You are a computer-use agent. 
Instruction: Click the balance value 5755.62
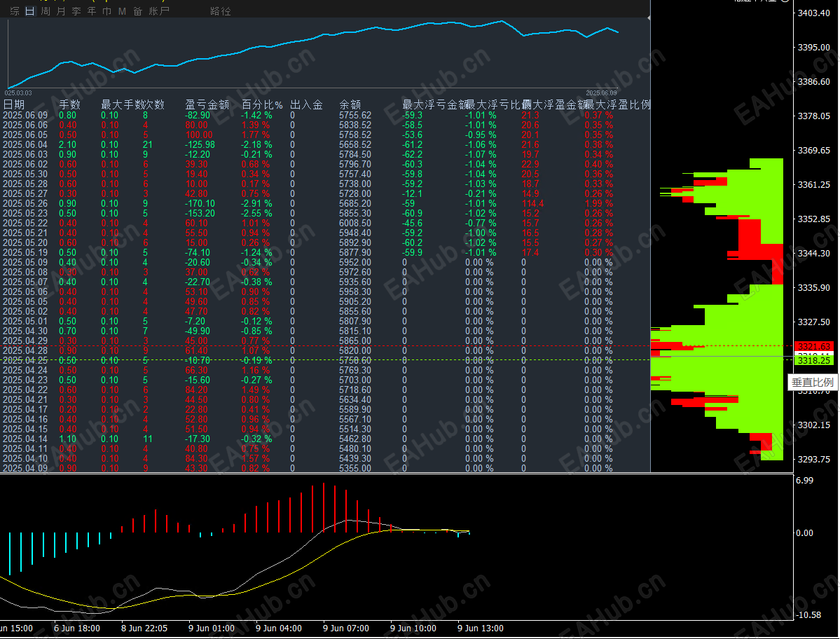[x=355, y=115]
